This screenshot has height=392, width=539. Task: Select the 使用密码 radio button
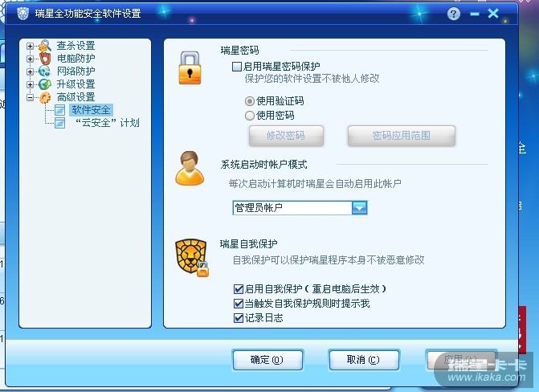tap(250, 116)
